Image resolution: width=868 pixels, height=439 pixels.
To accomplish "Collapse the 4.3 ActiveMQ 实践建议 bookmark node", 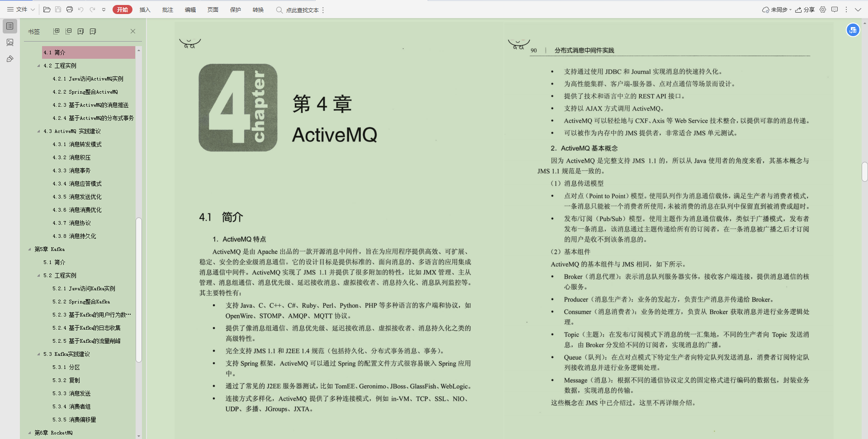I will click(x=39, y=131).
